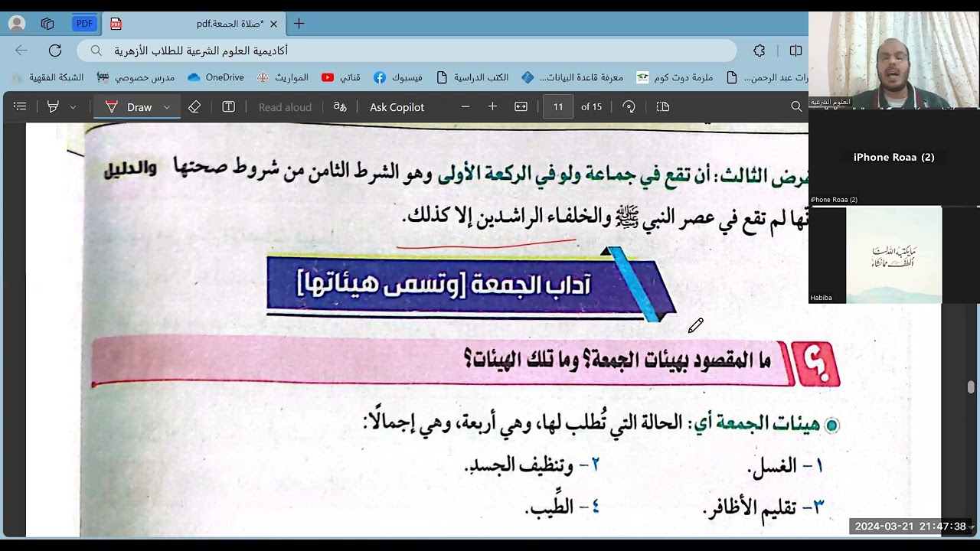Open the فيسبوك bookmark
This screenshot has height=551, width=980.
398,77
